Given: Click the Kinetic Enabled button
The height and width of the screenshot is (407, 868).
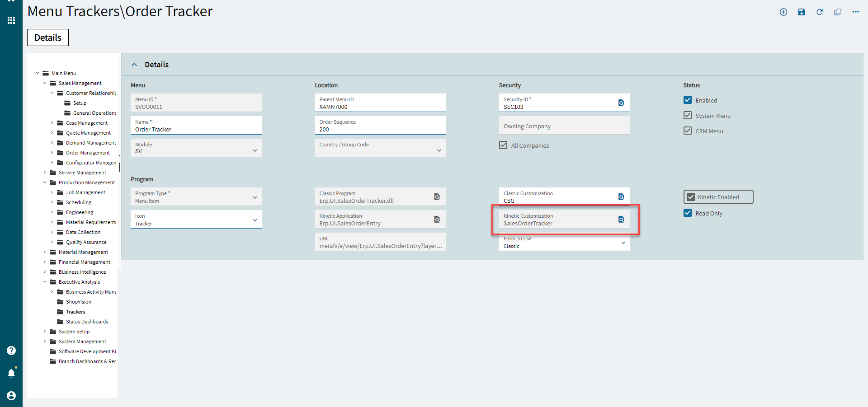Looking at the screenshot, I should click(718, 197).
